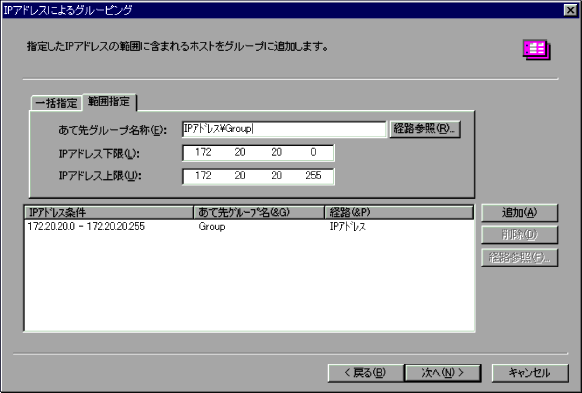This screenshot has height=393, width=582.
Task: Click the second octet of IPアドレス下限
Action: (240, 153)
